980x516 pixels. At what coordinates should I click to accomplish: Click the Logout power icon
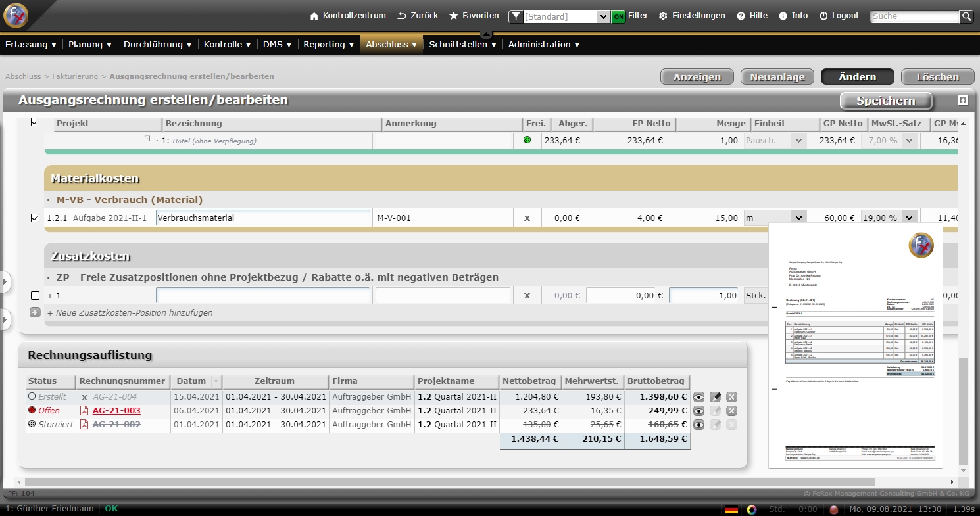point(839,16)
